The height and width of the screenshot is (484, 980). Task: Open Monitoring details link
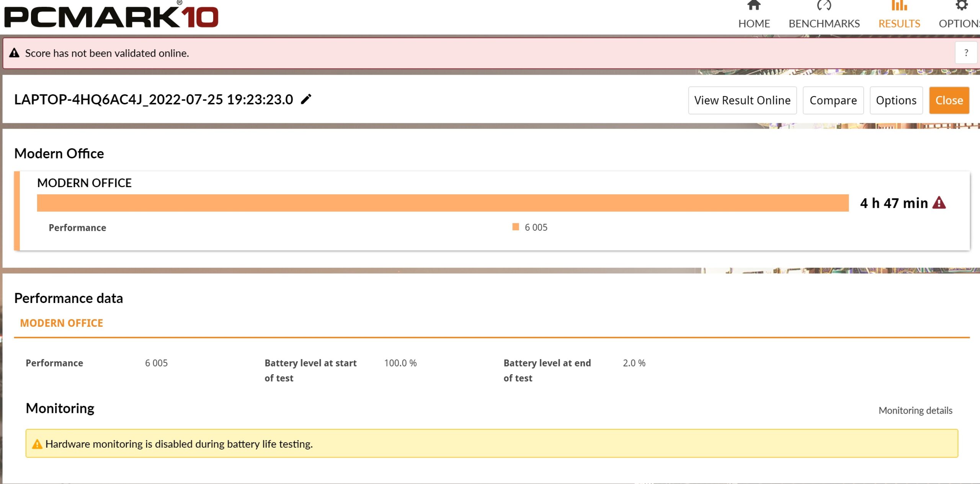click(915, 411)
